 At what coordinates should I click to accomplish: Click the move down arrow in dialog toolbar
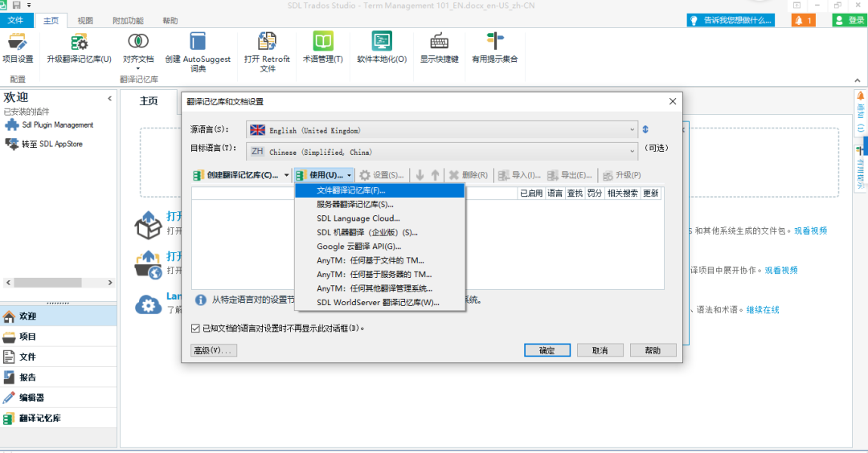point(420,175)
